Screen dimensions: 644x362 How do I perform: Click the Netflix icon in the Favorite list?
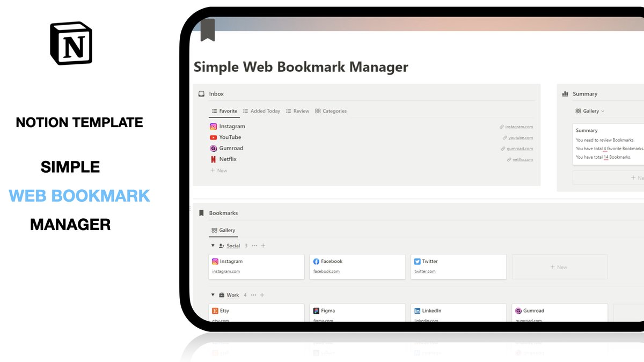coord(213,159)
